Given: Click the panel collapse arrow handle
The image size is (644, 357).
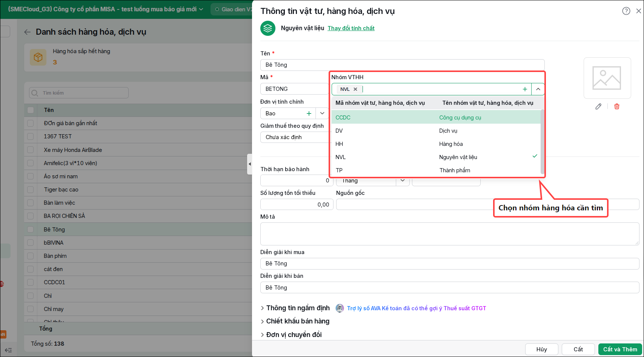Looking at the screenshot, I should [x=249, y=164].
